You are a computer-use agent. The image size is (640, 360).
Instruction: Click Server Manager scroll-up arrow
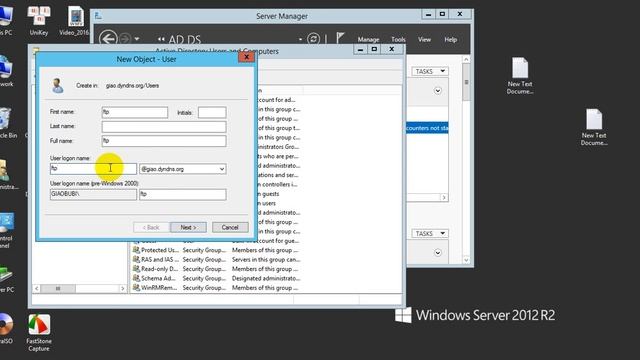(466, 60)
